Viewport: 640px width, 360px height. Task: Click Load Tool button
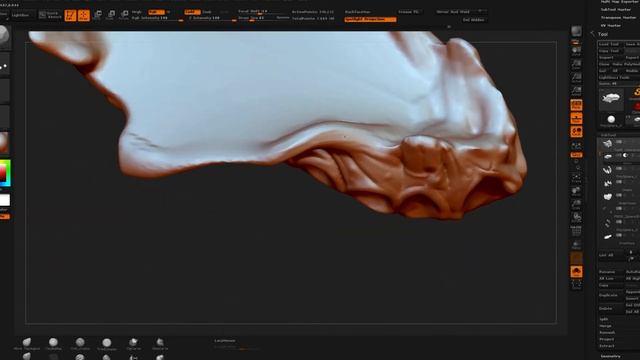point(611,44)
